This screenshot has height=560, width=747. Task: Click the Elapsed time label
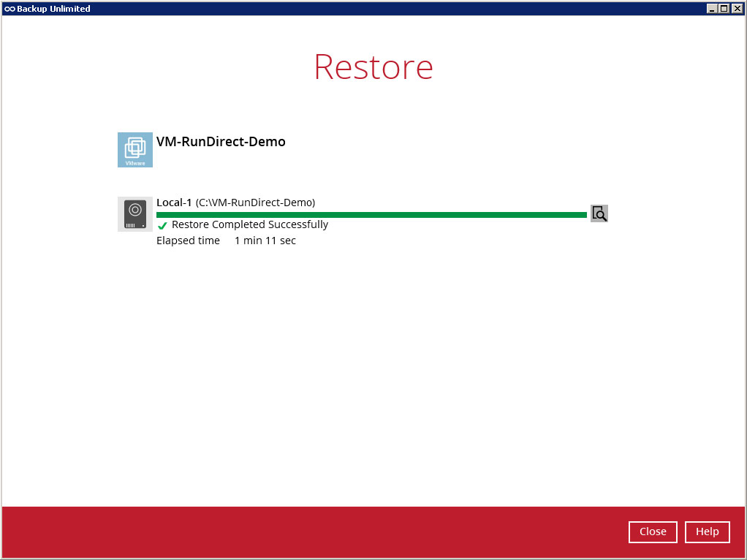pyautogui.click(x=188, y=241)
